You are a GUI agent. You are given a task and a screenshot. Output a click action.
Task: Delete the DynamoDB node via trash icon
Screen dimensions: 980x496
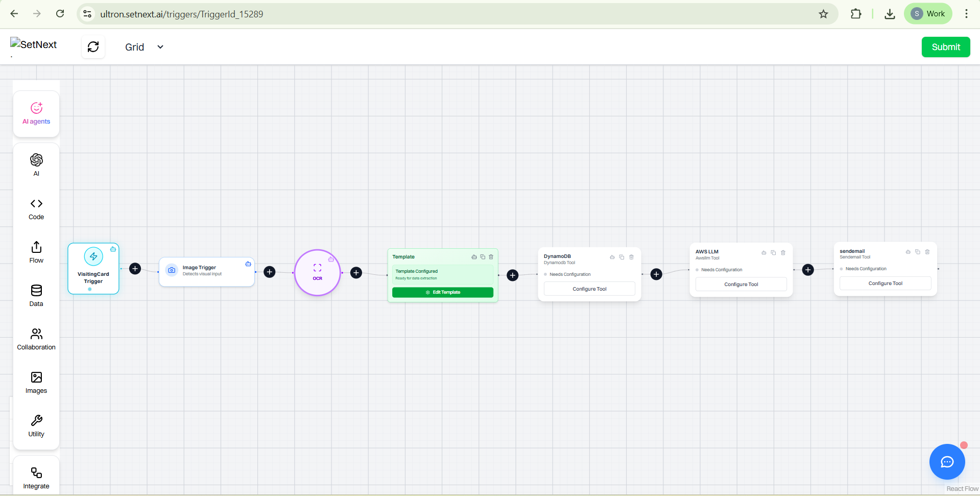point(631,257)
